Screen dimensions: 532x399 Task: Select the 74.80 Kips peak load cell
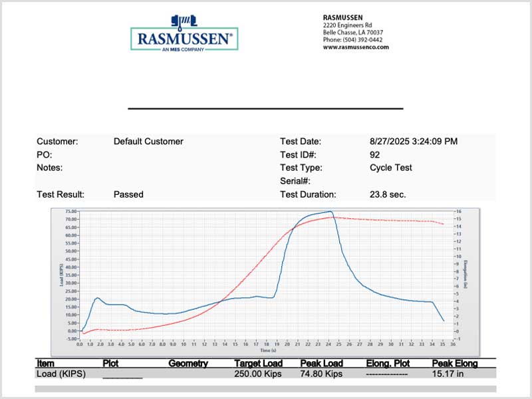(321, 374)
